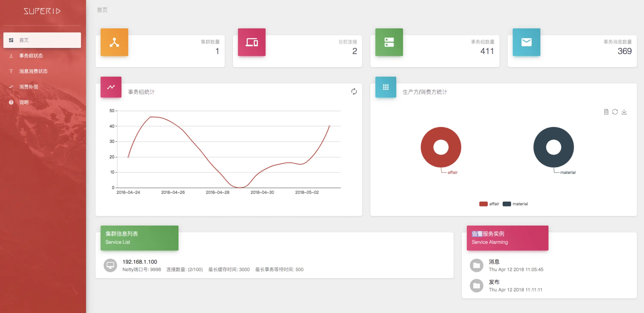Refresh the 事务组统计 line chart
The image size is (644, 313).
[354, 92]
